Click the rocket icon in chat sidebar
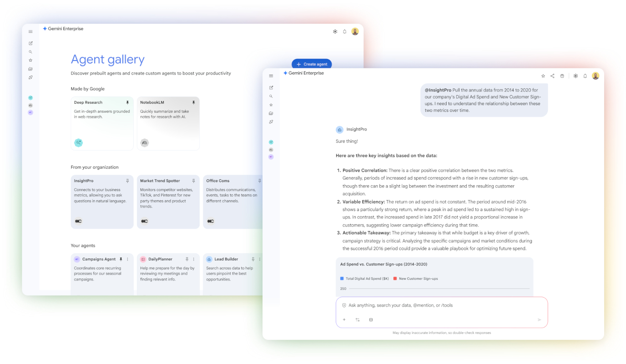The width and height of the screenshot is (626, 364). click(271, 122)
